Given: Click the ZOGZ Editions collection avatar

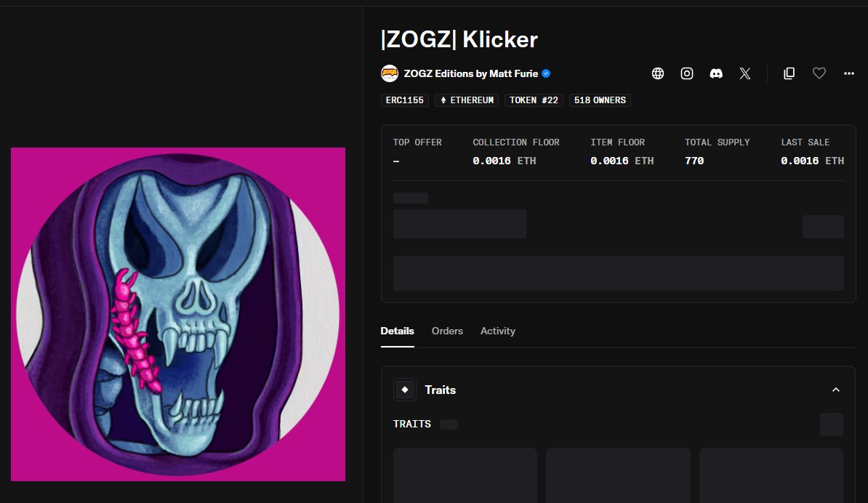Looking at the screenshot, I should tap(390, 73).
